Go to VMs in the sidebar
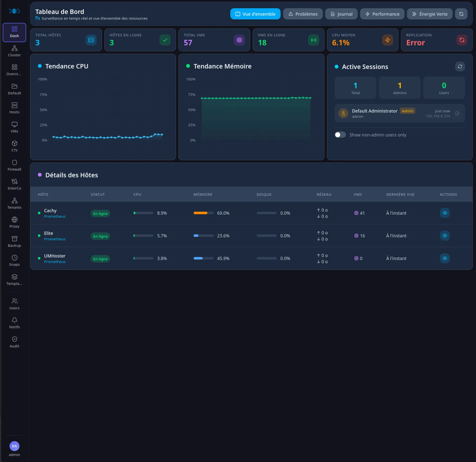The image size is (476, 462). [x=14, y=128]
